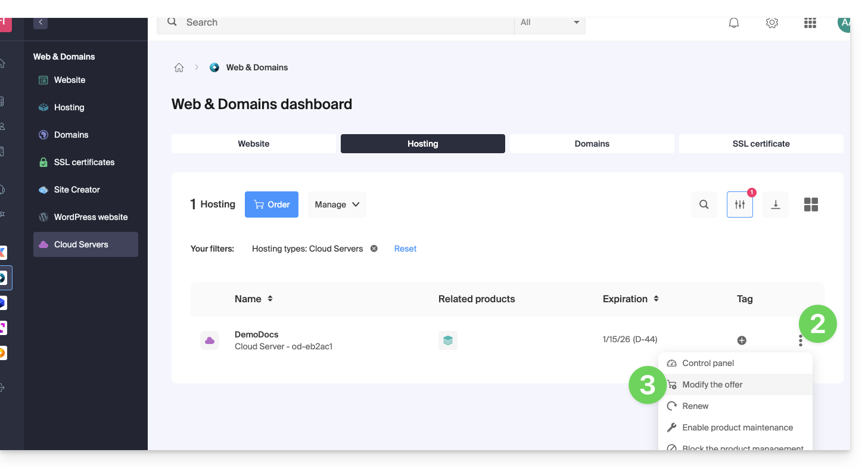Collapse the sidebar with chevron button
Viewport: 868px width, 468px height.
click(41, 22)
